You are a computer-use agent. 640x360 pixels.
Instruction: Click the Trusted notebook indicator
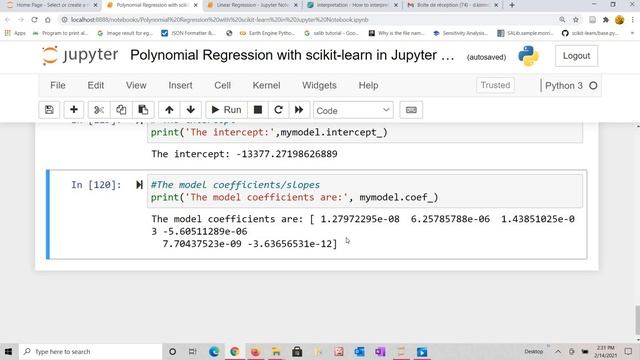[x=495, y=85]
